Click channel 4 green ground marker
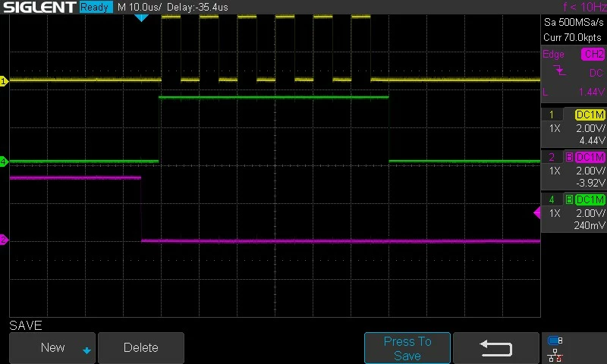 click(x=4, y=162)
